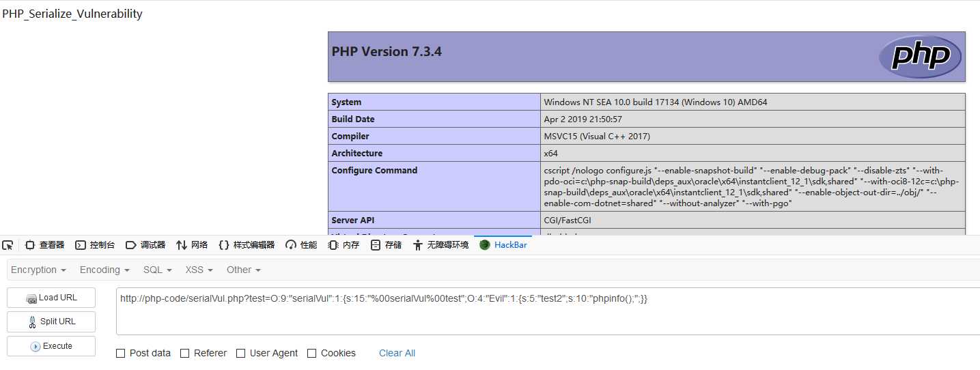Enable the Referer checkbox

pyautogui.click(x=185, y=353)
